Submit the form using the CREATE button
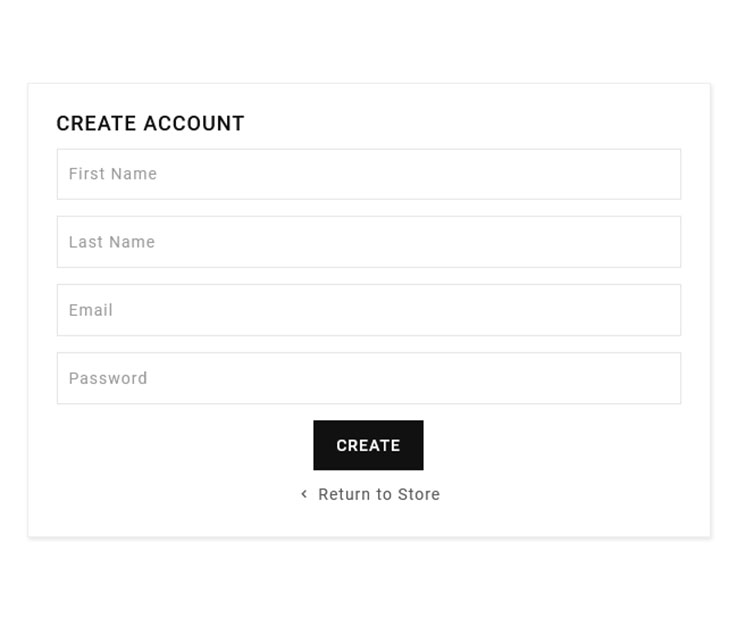 click(368, 445)
